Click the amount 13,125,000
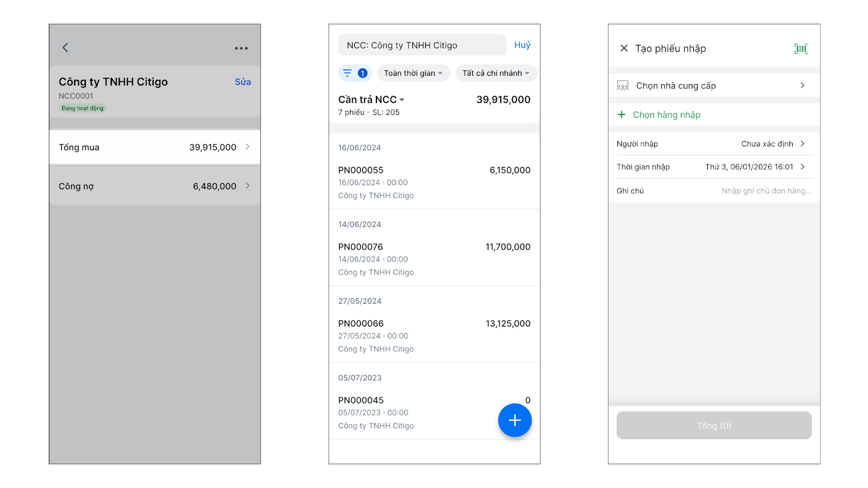868x488 pixels. 508,324
